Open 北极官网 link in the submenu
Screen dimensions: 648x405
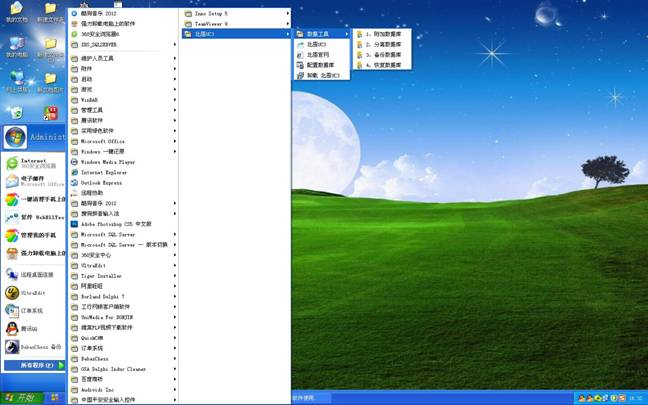(322, 55)
